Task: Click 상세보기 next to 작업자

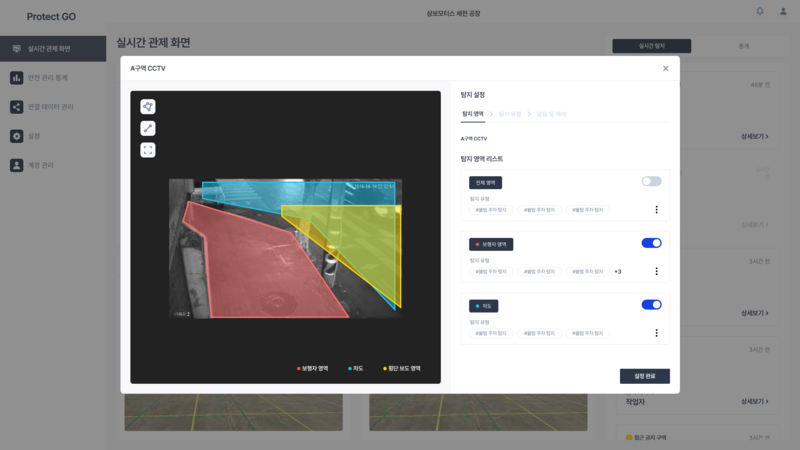Action: [x=755, y=402]
